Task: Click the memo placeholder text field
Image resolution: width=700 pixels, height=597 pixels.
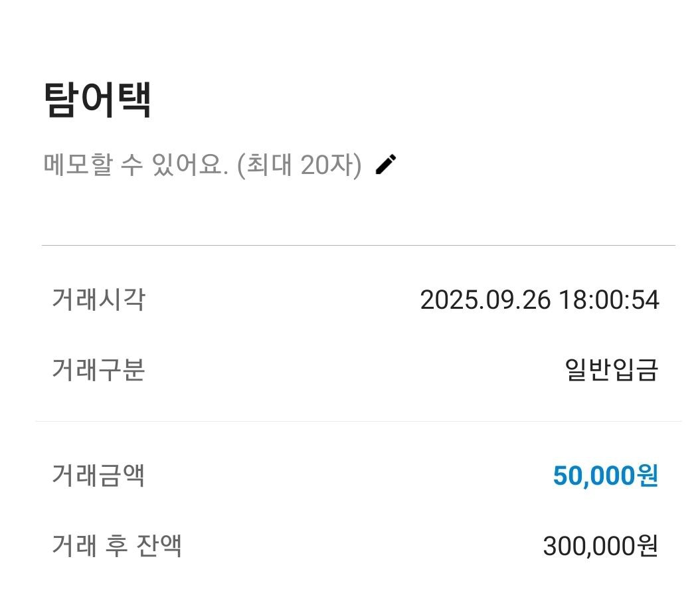Action: click(x=202, y=165)
